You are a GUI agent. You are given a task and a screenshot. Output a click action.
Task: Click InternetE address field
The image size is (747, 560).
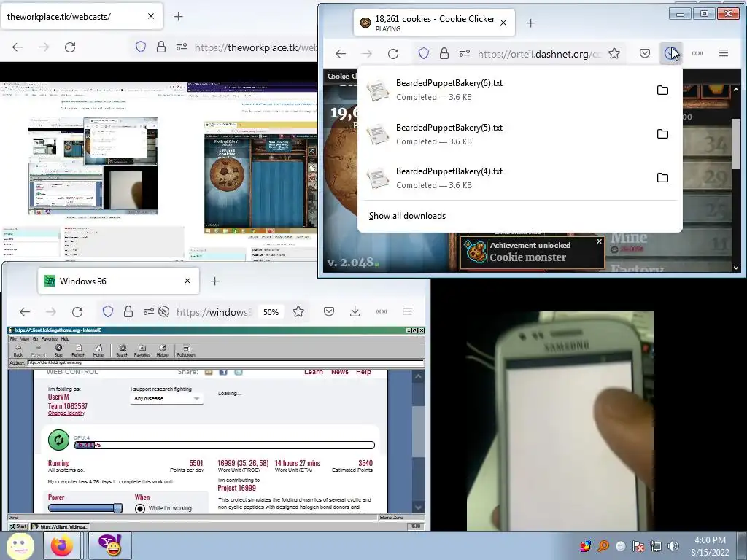coord(225,363)
